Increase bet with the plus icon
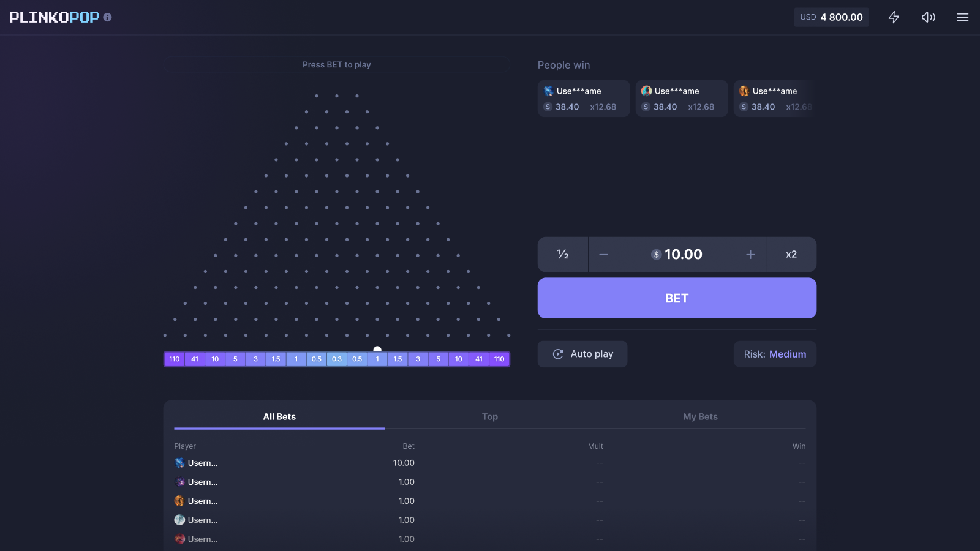This screenshot has height=551, width=980. 750,255
